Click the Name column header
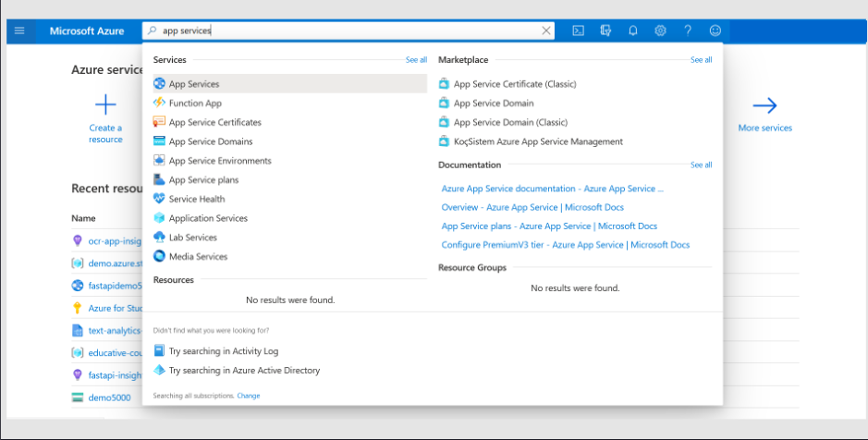Viewport: 868px width, 440px height. click(83, 218)
